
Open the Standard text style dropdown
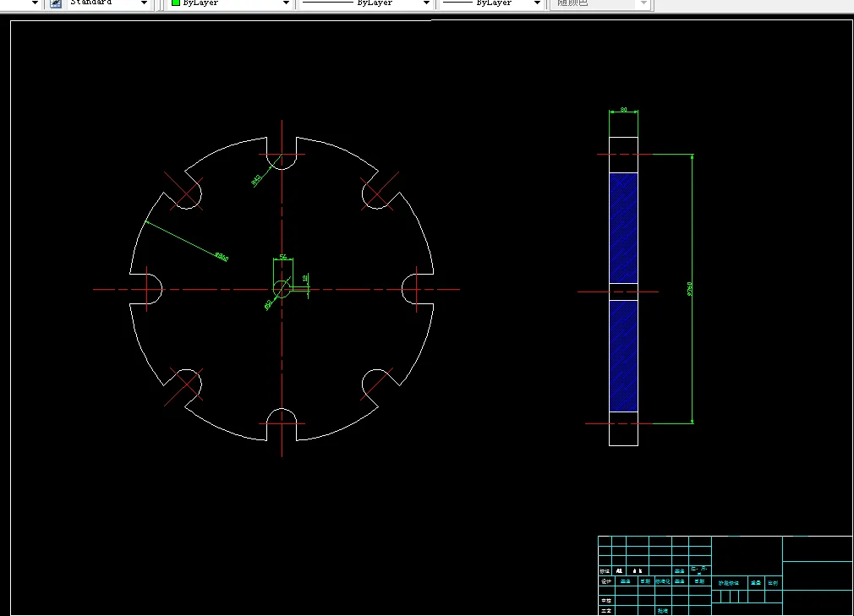point(144,3)
